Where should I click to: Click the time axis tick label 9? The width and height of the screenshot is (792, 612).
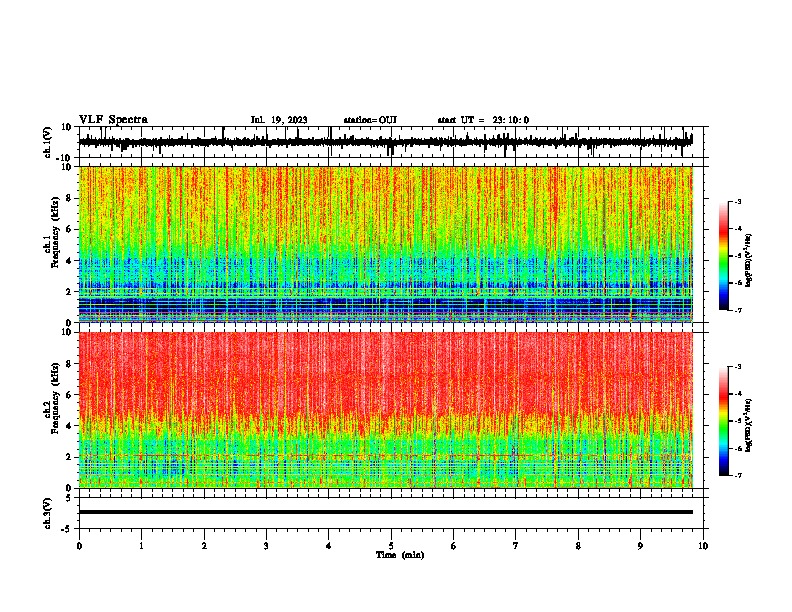click(x=640, y=546)
